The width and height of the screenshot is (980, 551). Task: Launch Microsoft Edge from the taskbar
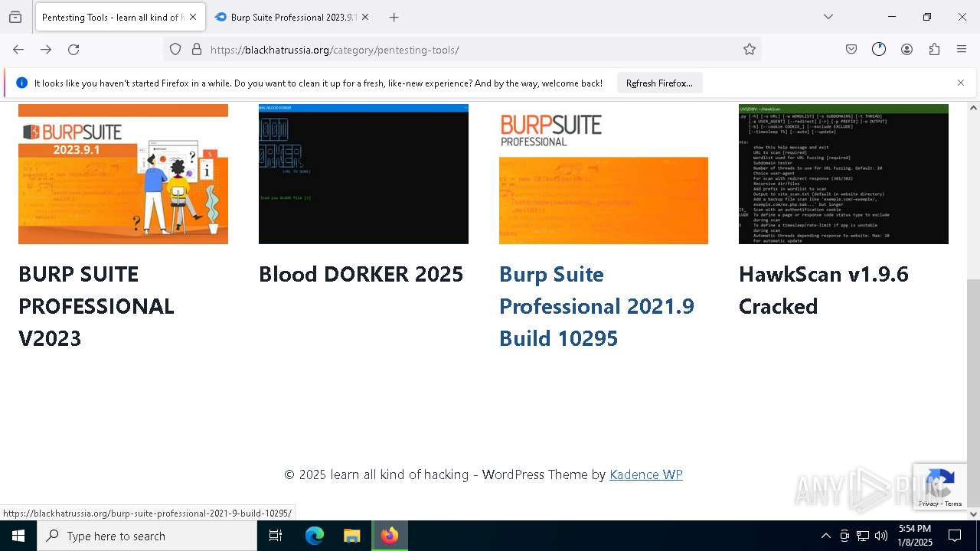click(x=315, y=536)
